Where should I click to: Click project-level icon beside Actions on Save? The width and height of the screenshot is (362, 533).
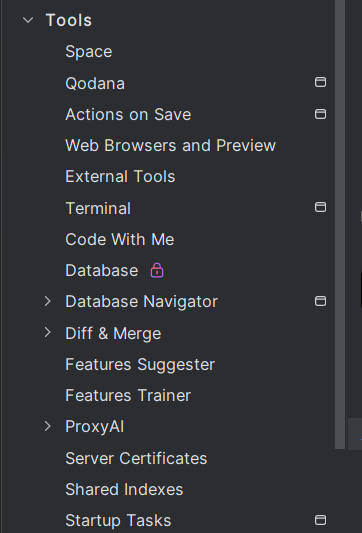point(320,114)
